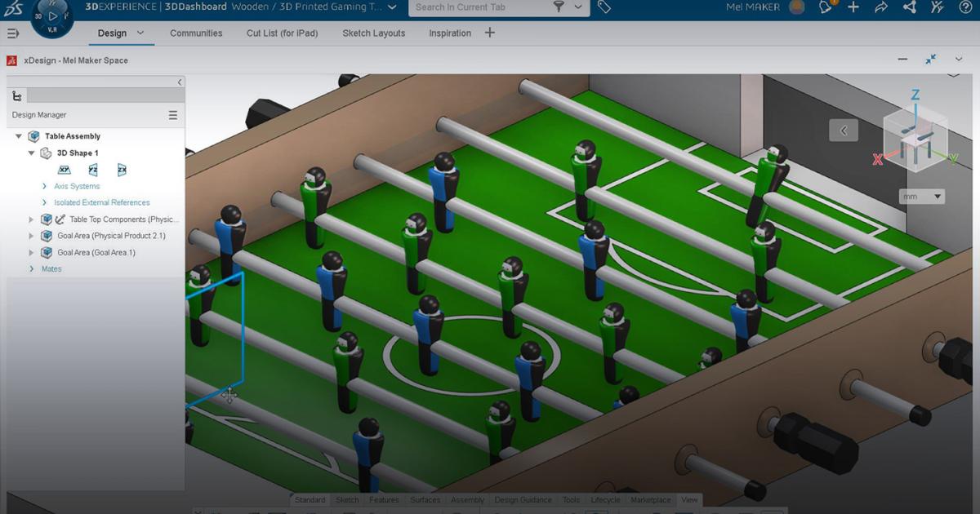Collapse the Table Assembly tree node
980x514 pixels.
coord(18,136)
